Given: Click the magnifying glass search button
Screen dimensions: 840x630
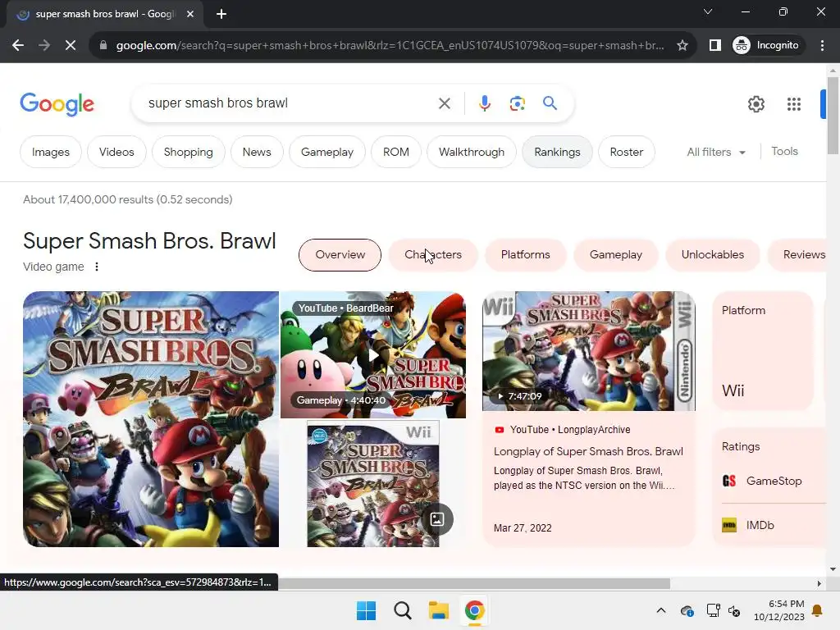Looking at the screenshot, I should 550,103.
